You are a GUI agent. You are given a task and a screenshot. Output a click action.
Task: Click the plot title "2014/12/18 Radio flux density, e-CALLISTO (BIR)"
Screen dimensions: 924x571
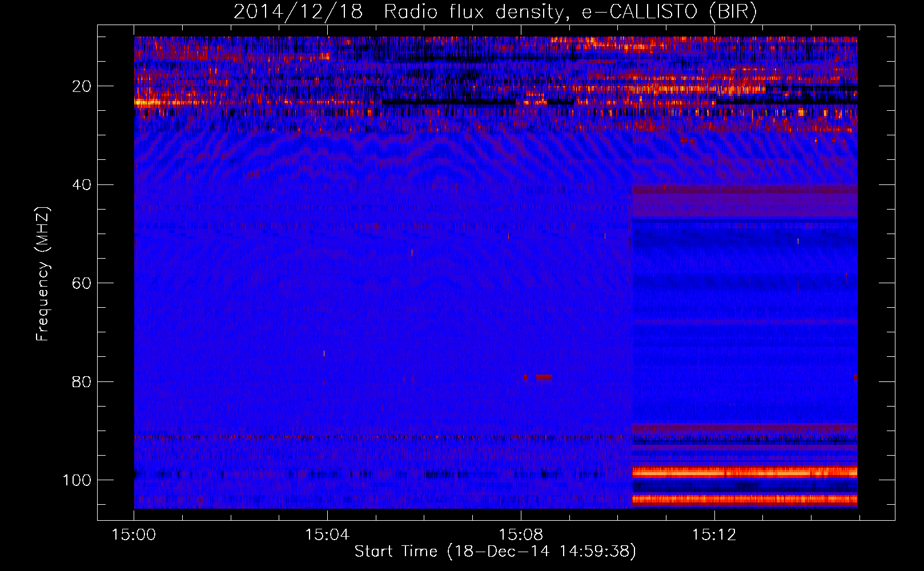pyautogui.click(x=495, y=12)
